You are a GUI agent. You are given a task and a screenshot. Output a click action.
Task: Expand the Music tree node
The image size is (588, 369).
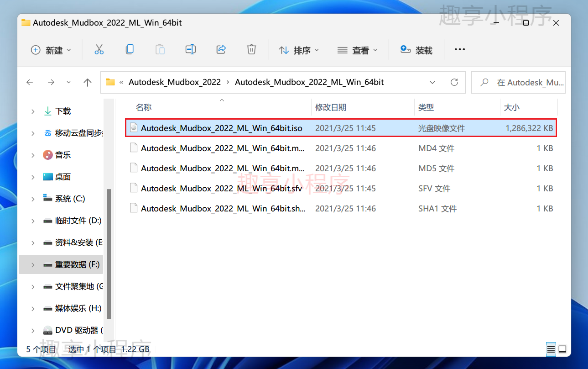pos(33,155)
